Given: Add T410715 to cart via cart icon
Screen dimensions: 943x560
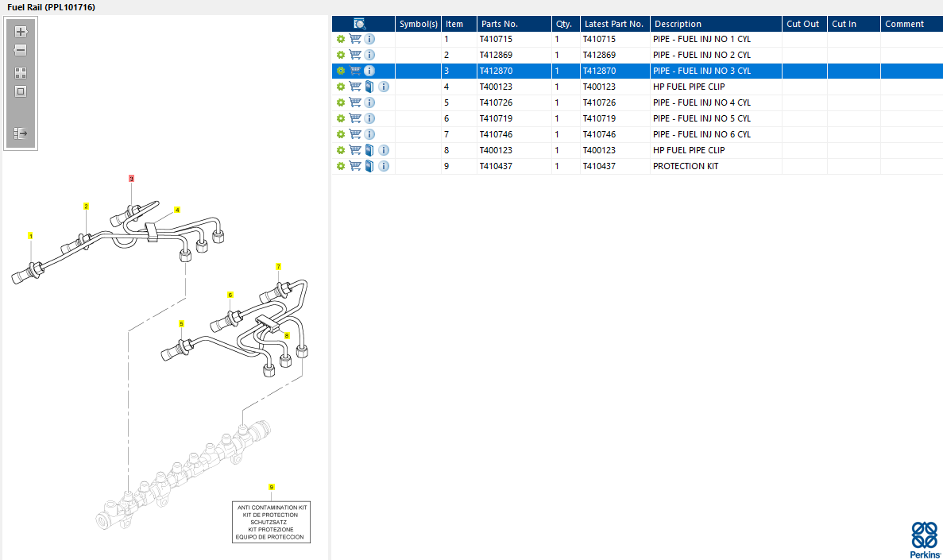Looking at the screenshot, I should coord(355,39).
